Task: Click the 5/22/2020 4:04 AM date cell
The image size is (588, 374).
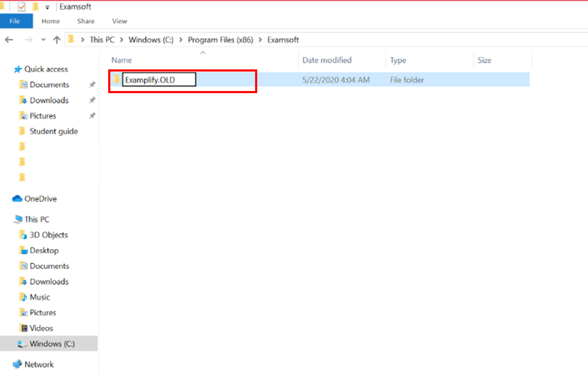Action: coord(336,80)
